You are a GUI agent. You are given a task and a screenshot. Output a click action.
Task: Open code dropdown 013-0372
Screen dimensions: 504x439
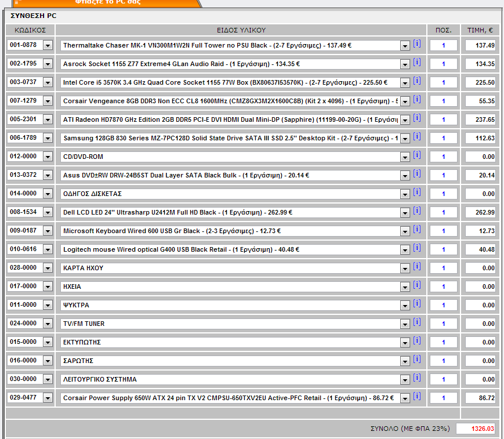(48, 175)
